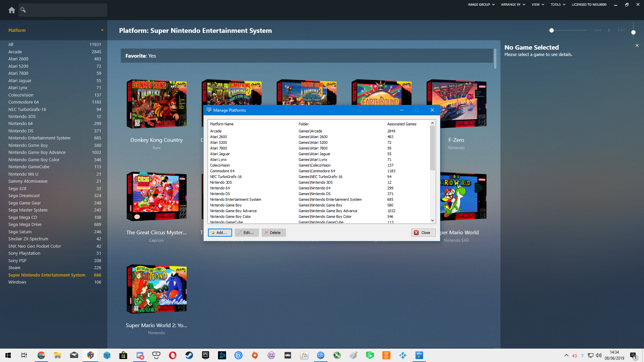This screenshot has width=644, height=362.
Task: Sort by Platform Name column header
Action: (252, 124)
